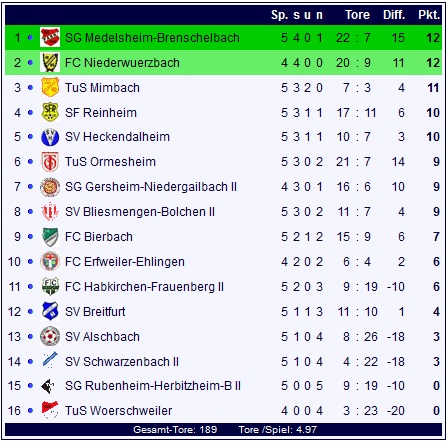Click the Tore column header
The width and height of the screenshot is (448, 442).
coord(357,15)
